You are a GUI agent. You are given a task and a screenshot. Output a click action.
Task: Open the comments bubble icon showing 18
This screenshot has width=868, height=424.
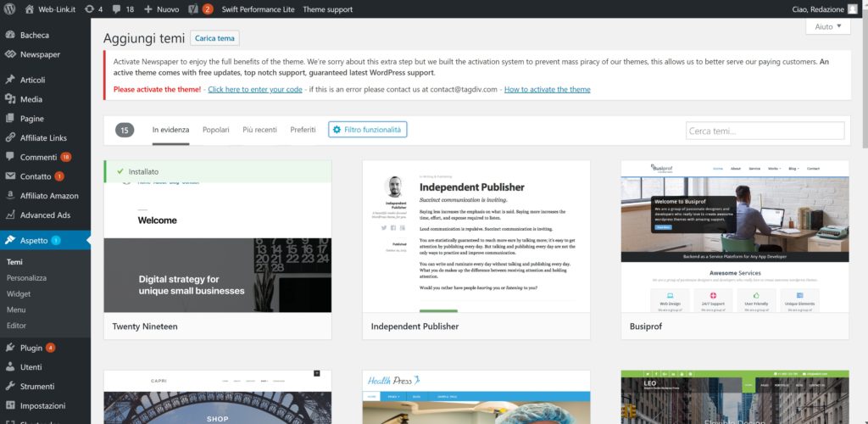(x=117, y=9)
